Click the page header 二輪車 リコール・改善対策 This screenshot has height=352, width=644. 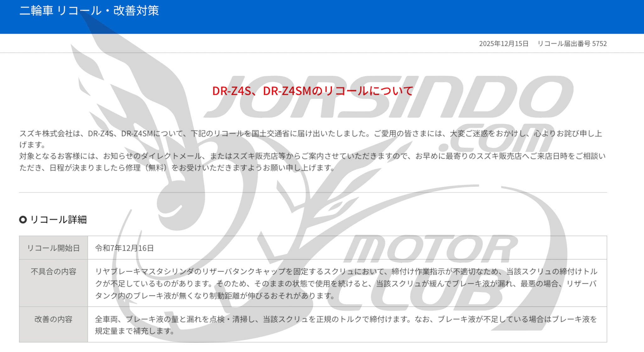click(89, 11)
